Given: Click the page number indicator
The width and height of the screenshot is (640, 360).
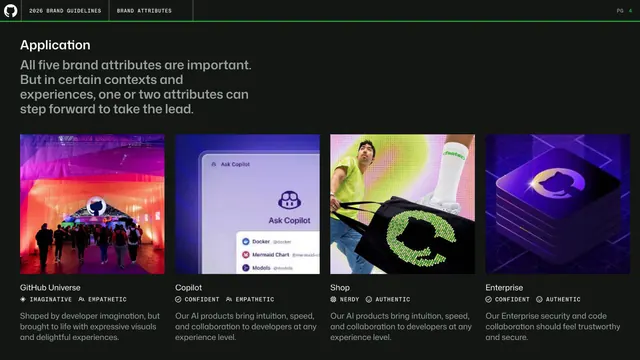Looking at the screenshot, I should (624, 11).
